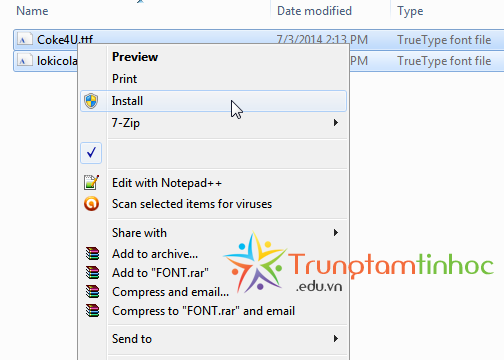The image size is (504, 360).
Task: Sort by the Name column header
Action: (32, 11)
